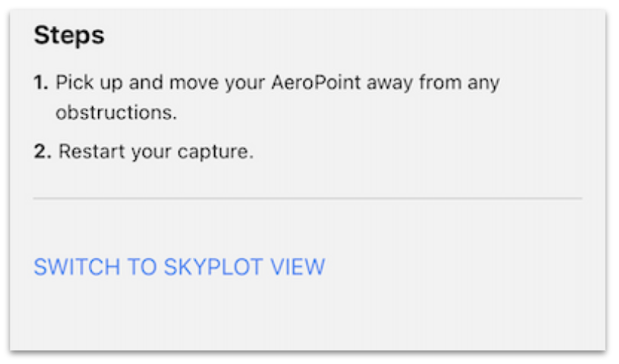Click the SWITCH TO SKYPLOT VIEW link

pyautogui.click(x=179, y=267)
